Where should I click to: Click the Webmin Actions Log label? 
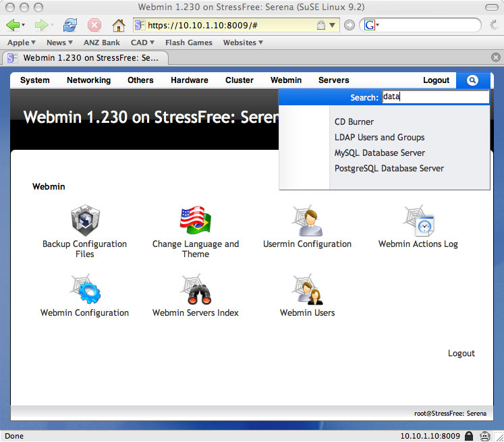(418, 244)
